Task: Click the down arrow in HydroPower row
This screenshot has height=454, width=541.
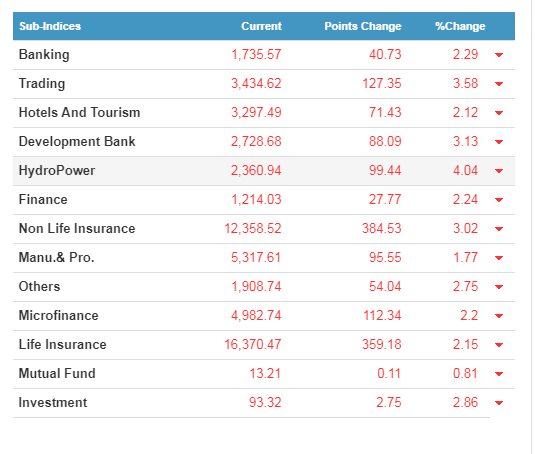Action: point(499,170)
